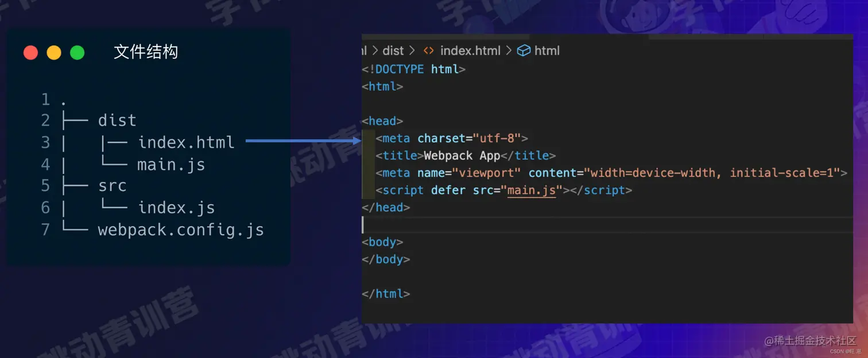The height and width of the screenshot is (358, 868).
Task: Click the cube symbol icon in breadcrumb
Action: click(524, 50)
